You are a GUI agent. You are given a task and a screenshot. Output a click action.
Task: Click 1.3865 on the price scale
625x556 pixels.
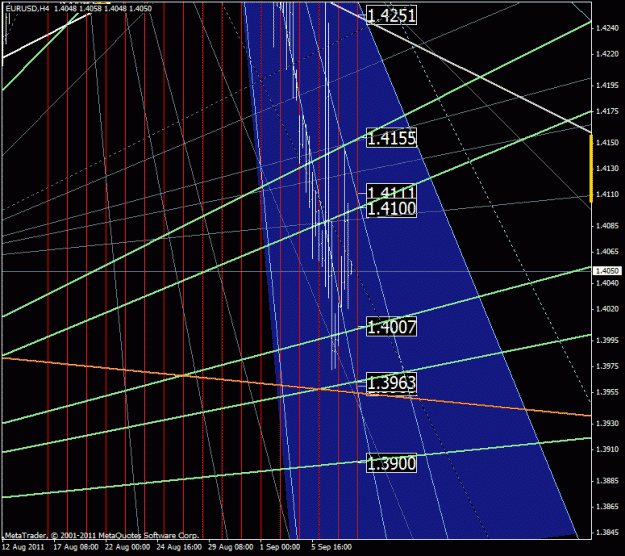[607, 507]
